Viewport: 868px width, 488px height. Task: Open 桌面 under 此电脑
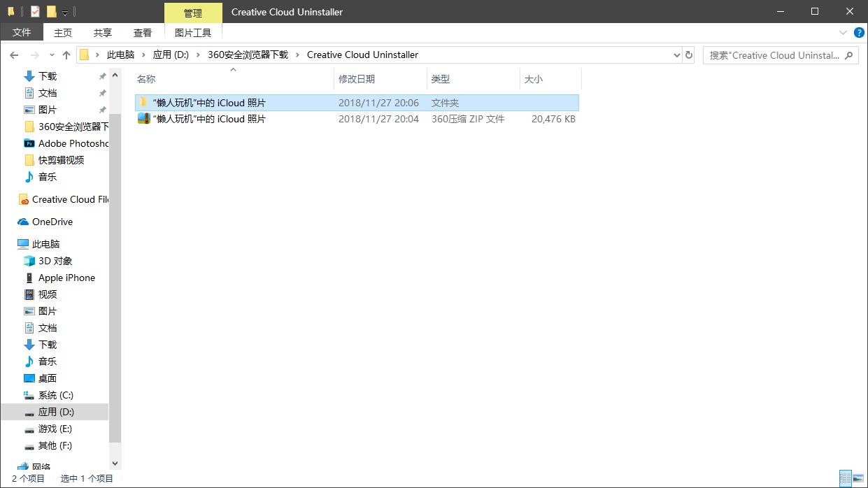click(48, 378)
